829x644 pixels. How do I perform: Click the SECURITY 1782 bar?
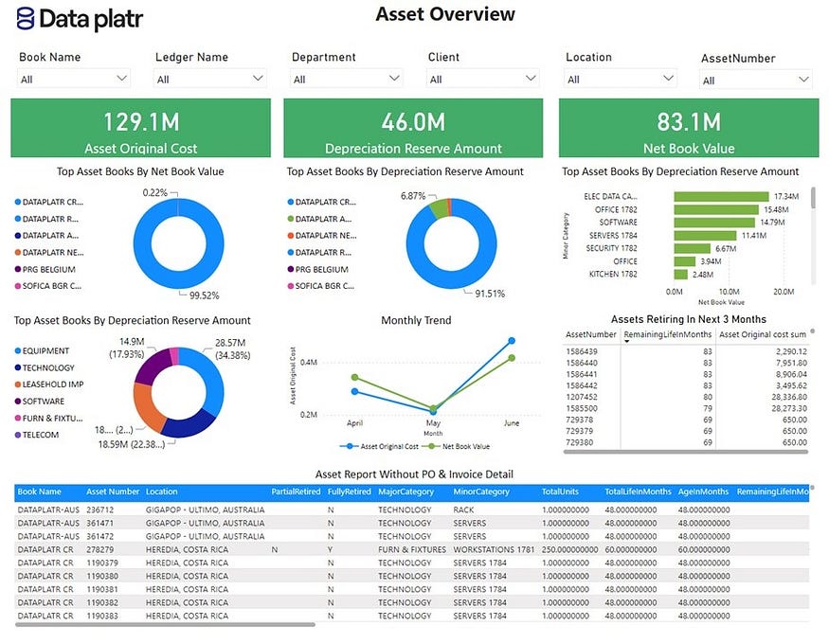click(x=692, y=248)
